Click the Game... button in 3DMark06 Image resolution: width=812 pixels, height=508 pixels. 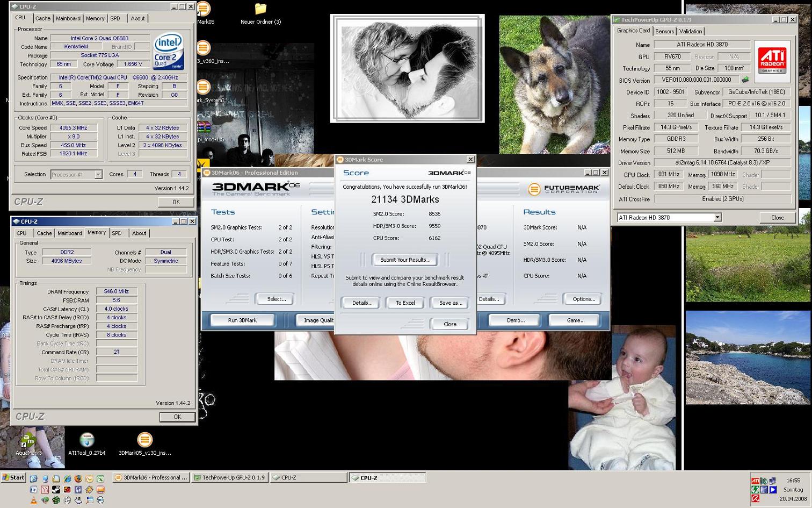[x=575, y=320]
